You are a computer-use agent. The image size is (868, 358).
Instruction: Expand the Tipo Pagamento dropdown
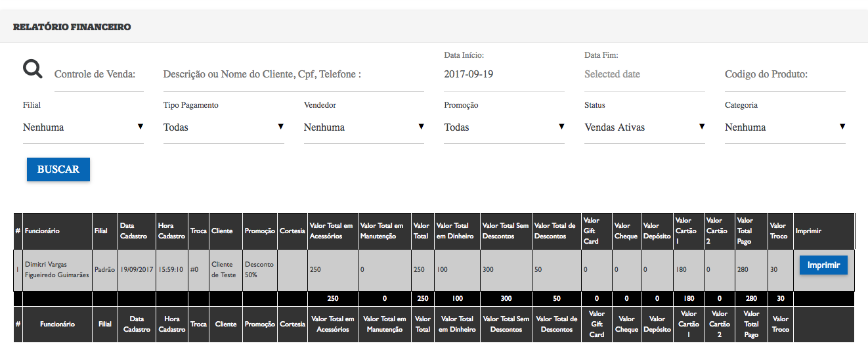coord(224,127)
